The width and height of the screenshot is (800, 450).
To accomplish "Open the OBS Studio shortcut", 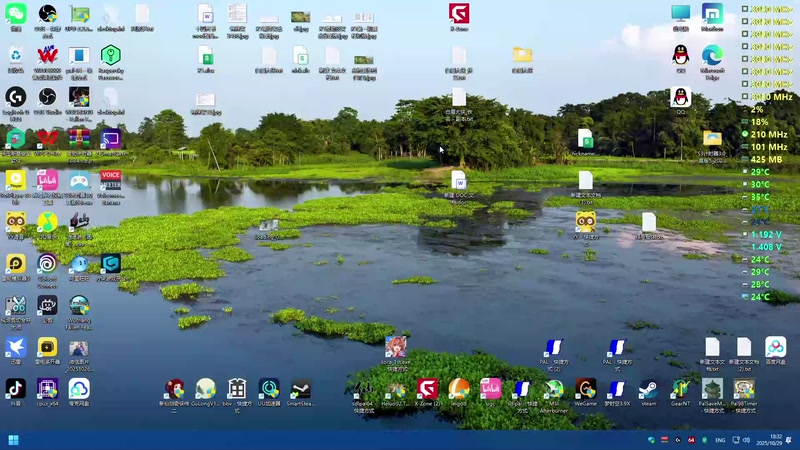I will tap(47, 98).
